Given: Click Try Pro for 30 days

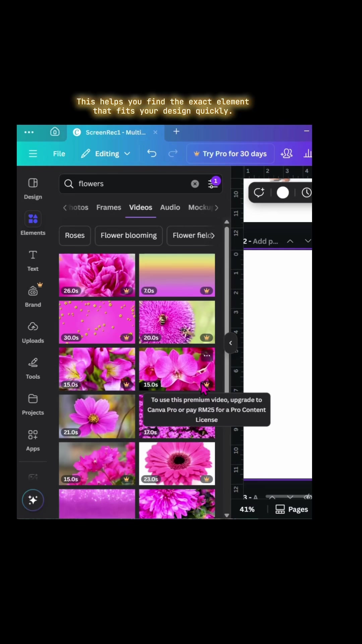Looking at the screenshot, I should pos(230,154).
